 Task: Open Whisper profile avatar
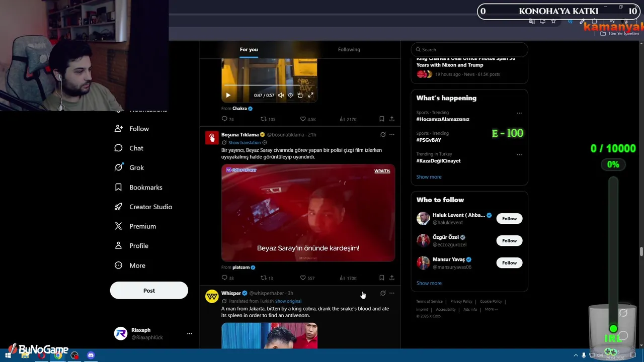(212, 296)
